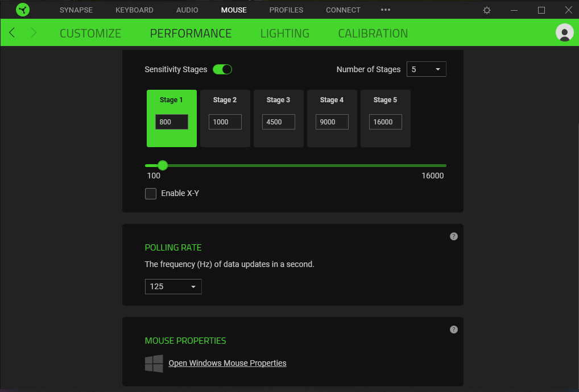Go to the Calibration tab
The width and height of the screenshot is (579, 392).
point(373,34)
